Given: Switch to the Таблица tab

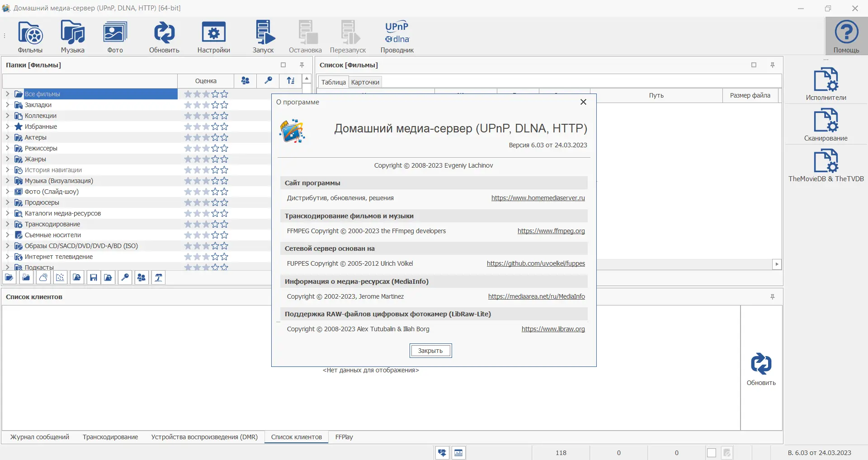Looking at the screenshot, I should click(334, 82).
